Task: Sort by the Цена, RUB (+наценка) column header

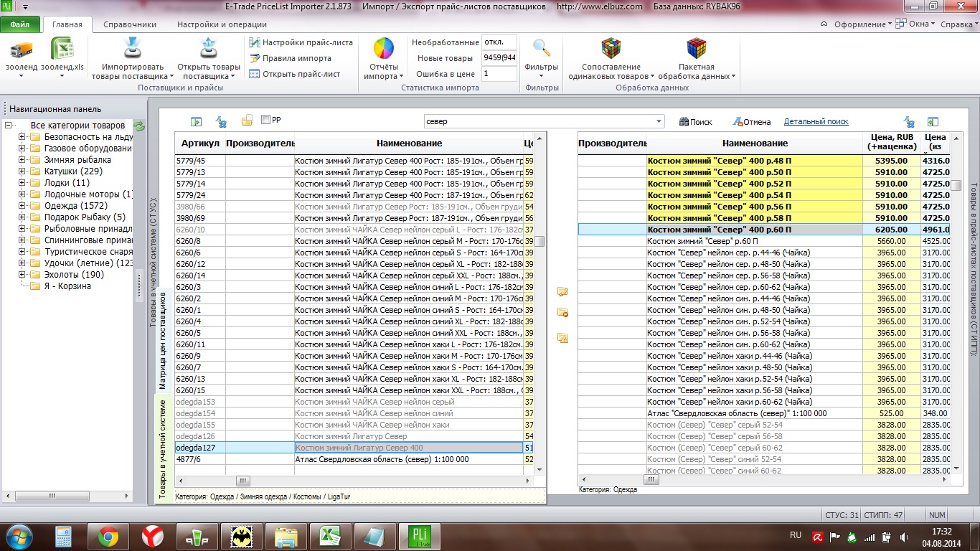Action: (x=890, y=142)
